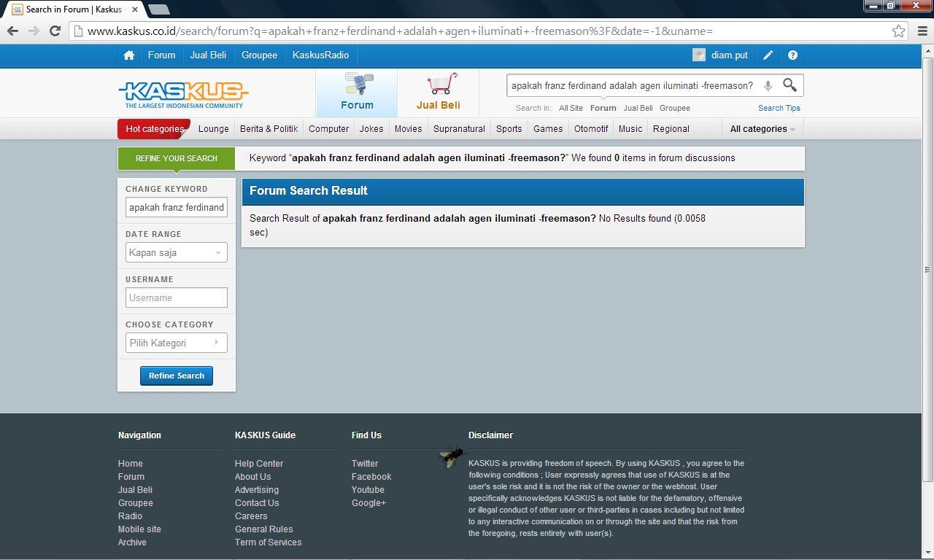Set search scope to All Site

[x=571, y=108]
